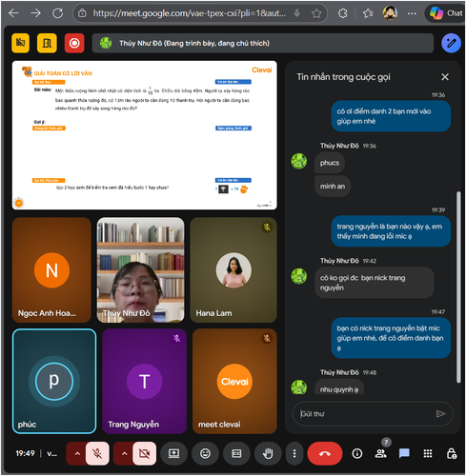This screenshot has height=476, width=466.
Task: Expand video settings arrow beside camera
Action: coord(124,453)
